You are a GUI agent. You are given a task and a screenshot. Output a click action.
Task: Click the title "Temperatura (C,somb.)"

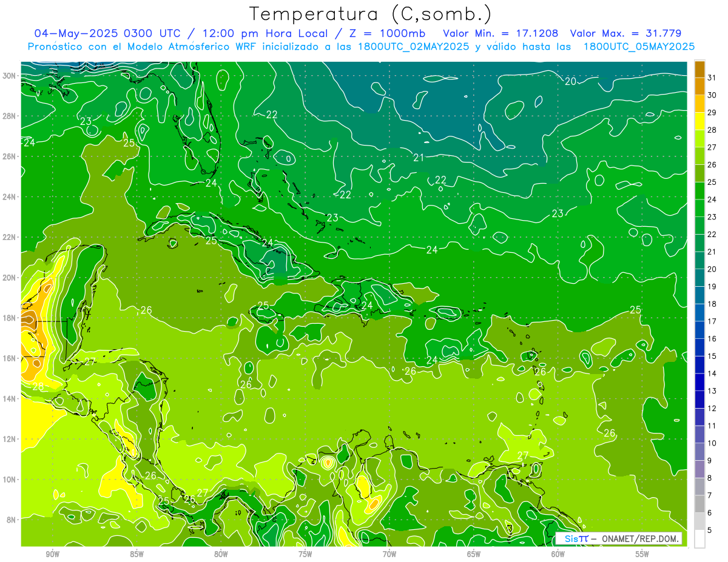click(x=370, y=14)
